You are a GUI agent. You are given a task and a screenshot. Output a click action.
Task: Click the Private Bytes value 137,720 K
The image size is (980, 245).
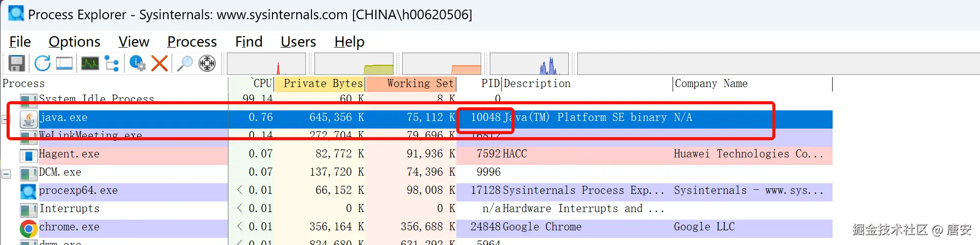point(337,173)
